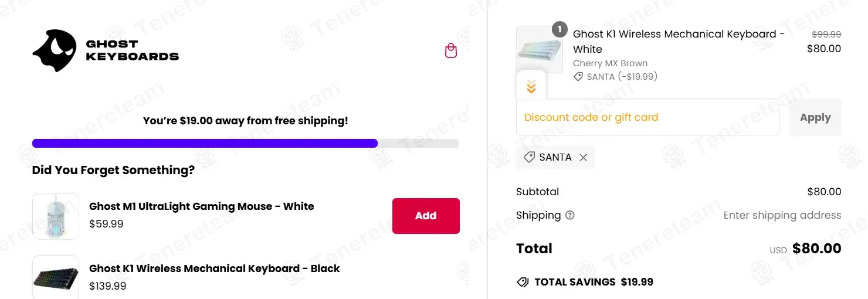
Task: Click the SANTA discount line under item
Action: coord(615,77)
